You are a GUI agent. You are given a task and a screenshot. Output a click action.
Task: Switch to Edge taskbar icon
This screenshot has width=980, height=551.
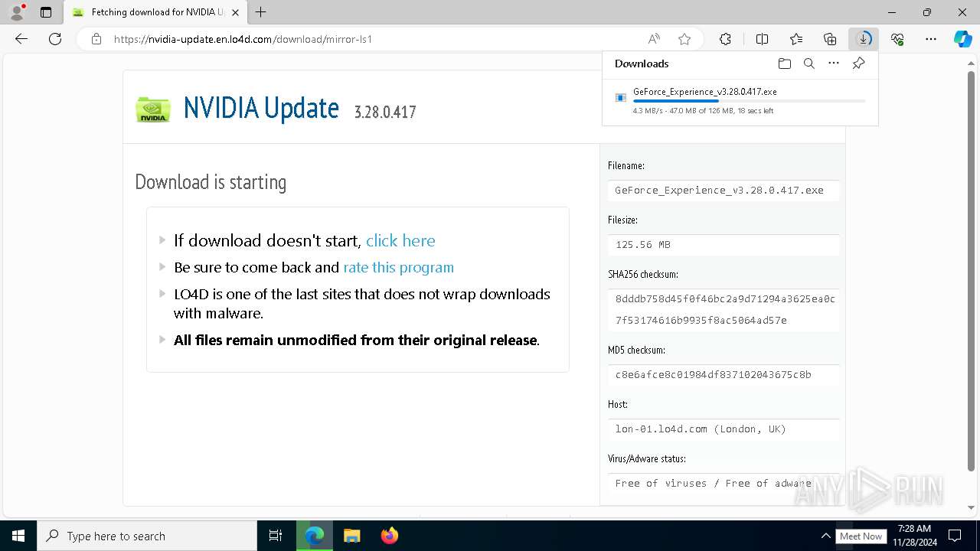315,536
